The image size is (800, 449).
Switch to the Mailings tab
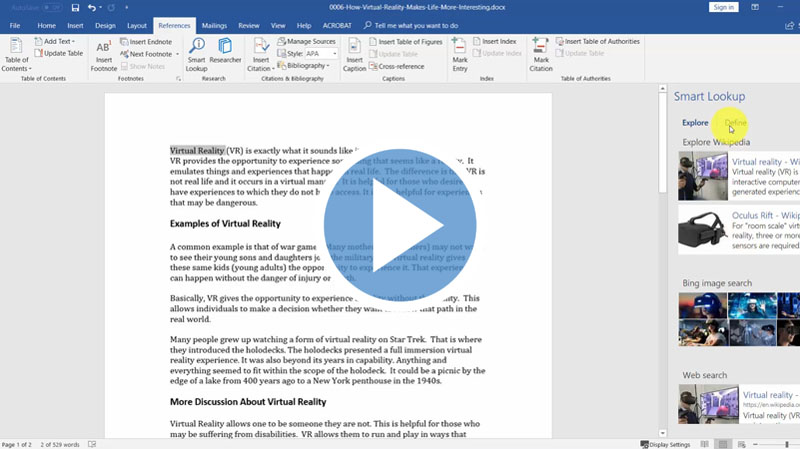click(x=214, y=25)
